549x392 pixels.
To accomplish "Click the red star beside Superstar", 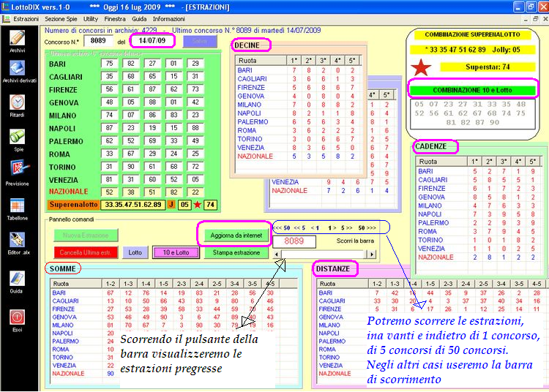I will tap(421, 67).
